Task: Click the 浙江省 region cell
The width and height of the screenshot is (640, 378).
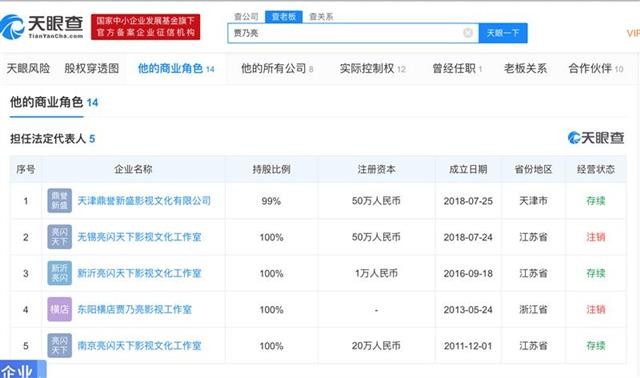Action: pos(533,310)
